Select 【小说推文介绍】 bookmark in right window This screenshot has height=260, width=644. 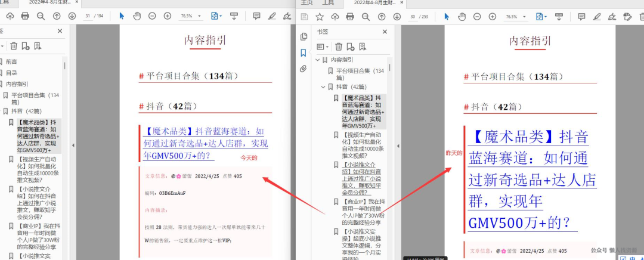pos(363,178)
